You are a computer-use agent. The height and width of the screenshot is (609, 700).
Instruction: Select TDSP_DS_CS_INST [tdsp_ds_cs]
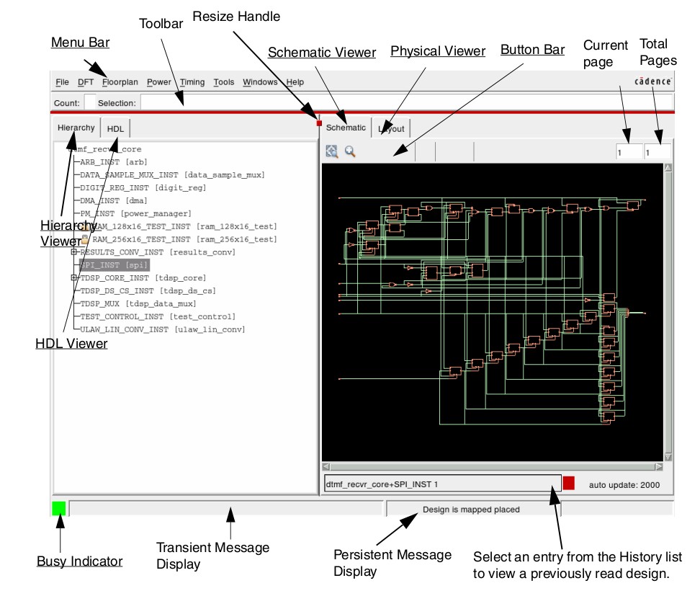coord(148,291)
